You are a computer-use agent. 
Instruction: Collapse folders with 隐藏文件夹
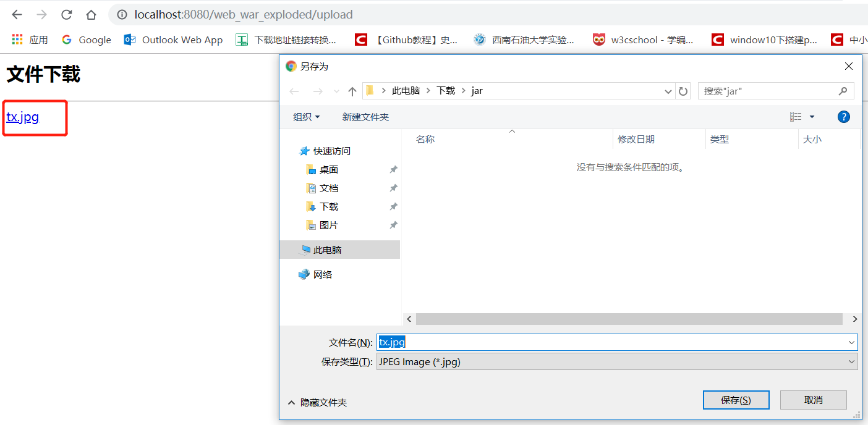tap(318, 402)
